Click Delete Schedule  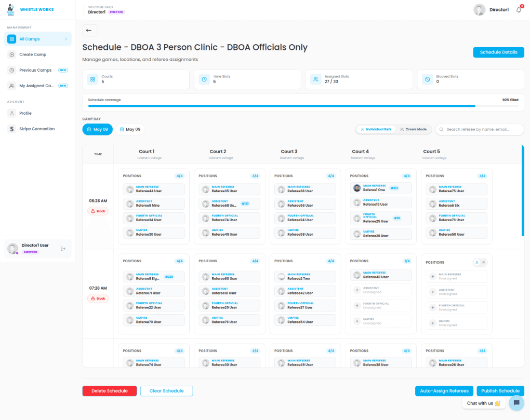coord(110,391)
